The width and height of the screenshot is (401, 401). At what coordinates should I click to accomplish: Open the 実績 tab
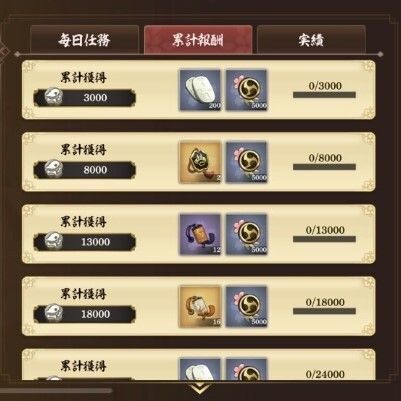[x=311, y=40]
